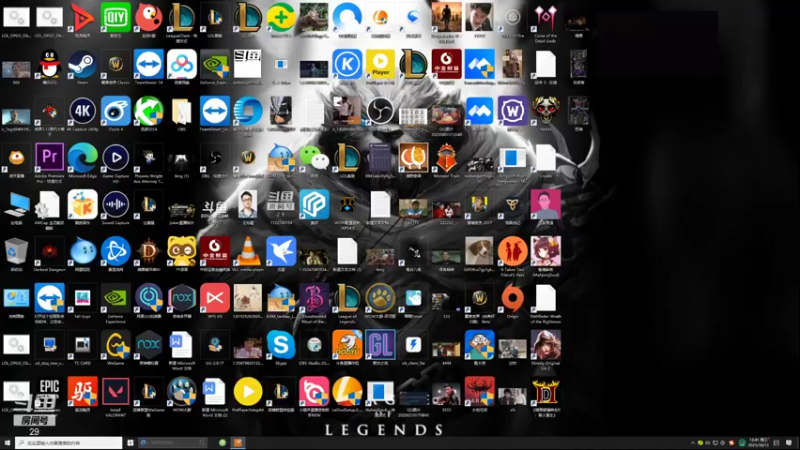Launch the Microsoft Edge shortcut
The width and height of the screenshot is (800, 450).
[83, 157]
